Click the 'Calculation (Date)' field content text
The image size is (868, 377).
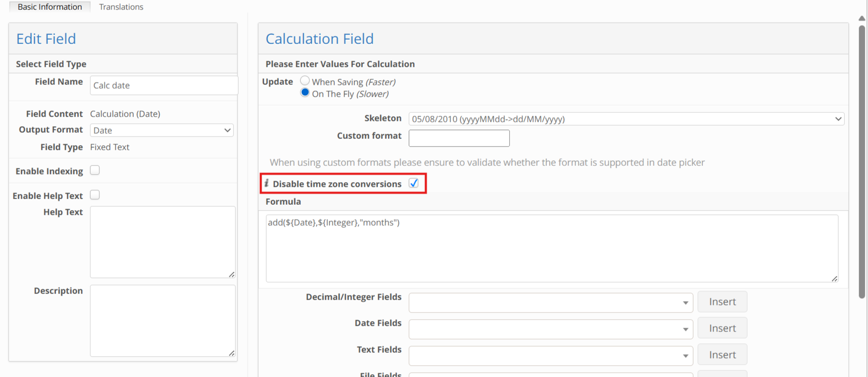(125, 114)
